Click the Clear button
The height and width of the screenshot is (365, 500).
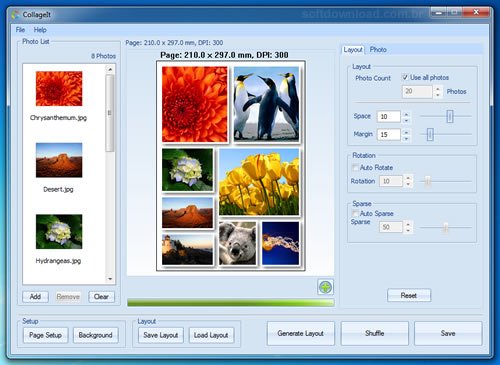(101, 297)
